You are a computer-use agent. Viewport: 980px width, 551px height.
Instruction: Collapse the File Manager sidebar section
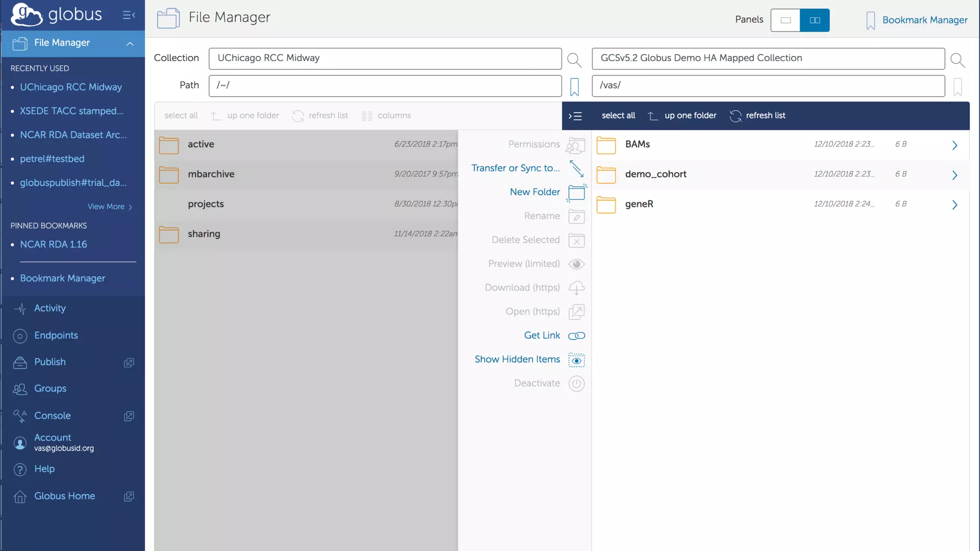click(x=130, y=44)
